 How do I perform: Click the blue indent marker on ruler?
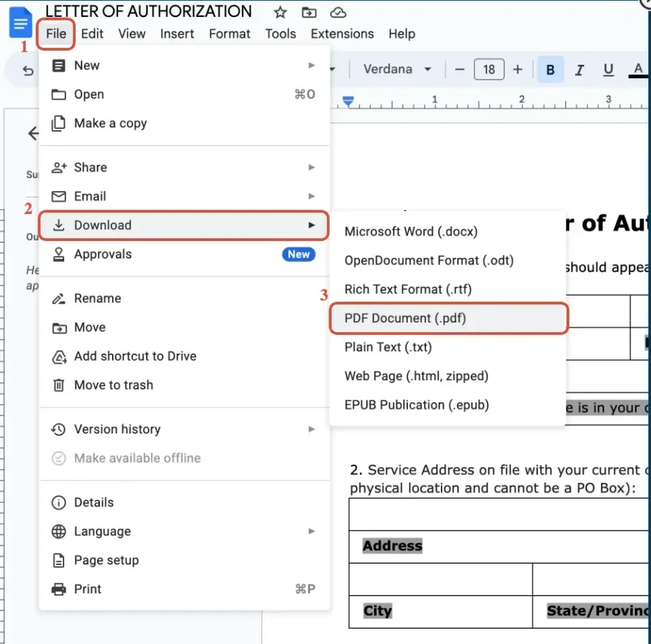pyautogui.click(x=348, y=101)
